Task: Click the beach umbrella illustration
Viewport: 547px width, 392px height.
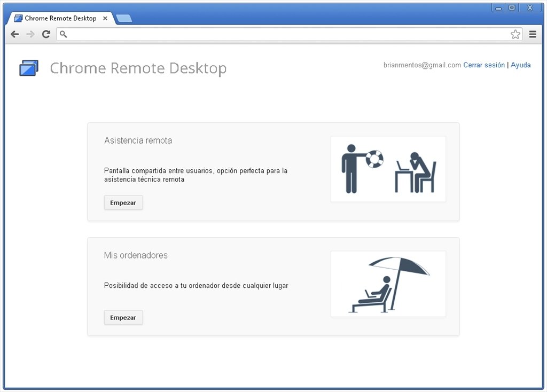Action: [x=388, y=284]
